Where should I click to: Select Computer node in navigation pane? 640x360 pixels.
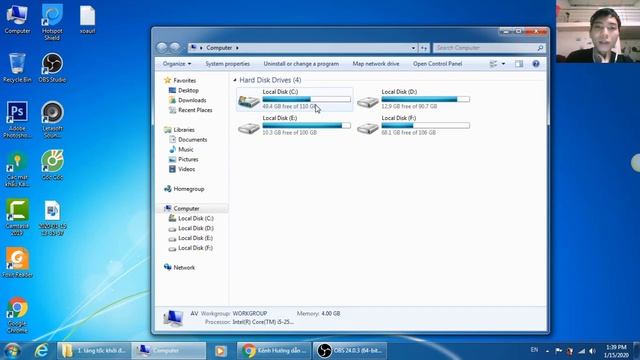tap(186, 209)
